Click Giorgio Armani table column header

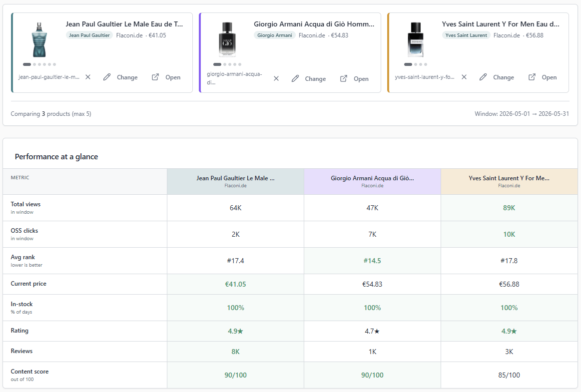pyautogui.click(x=372, y=182)
